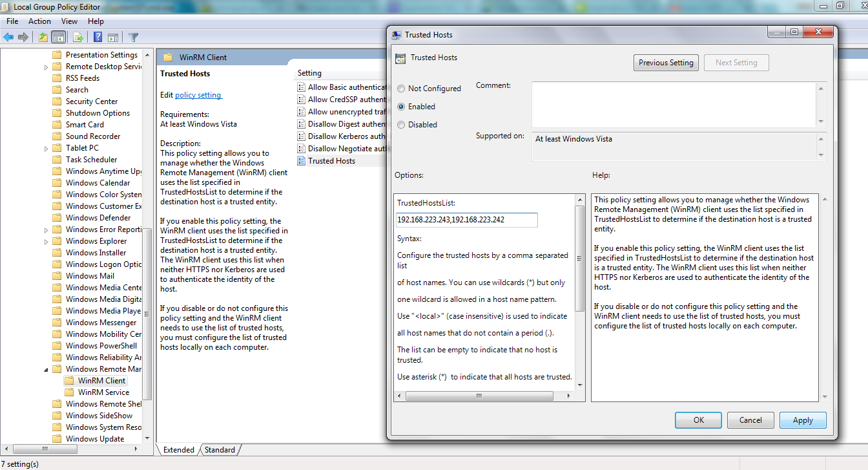
Task: Open the Action menu
Action: pyautogui.click(x=39, y=21)
